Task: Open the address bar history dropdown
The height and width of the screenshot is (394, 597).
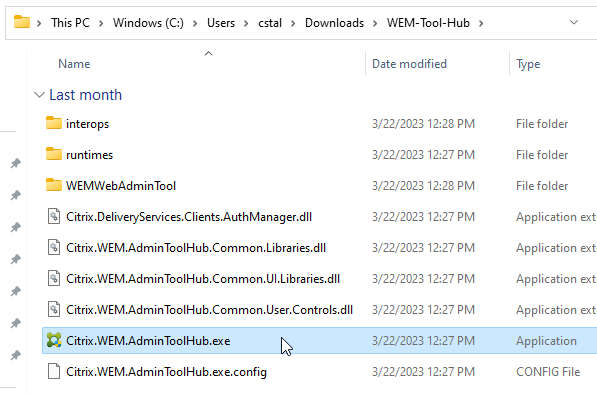Action: click(x=574, y=22)
